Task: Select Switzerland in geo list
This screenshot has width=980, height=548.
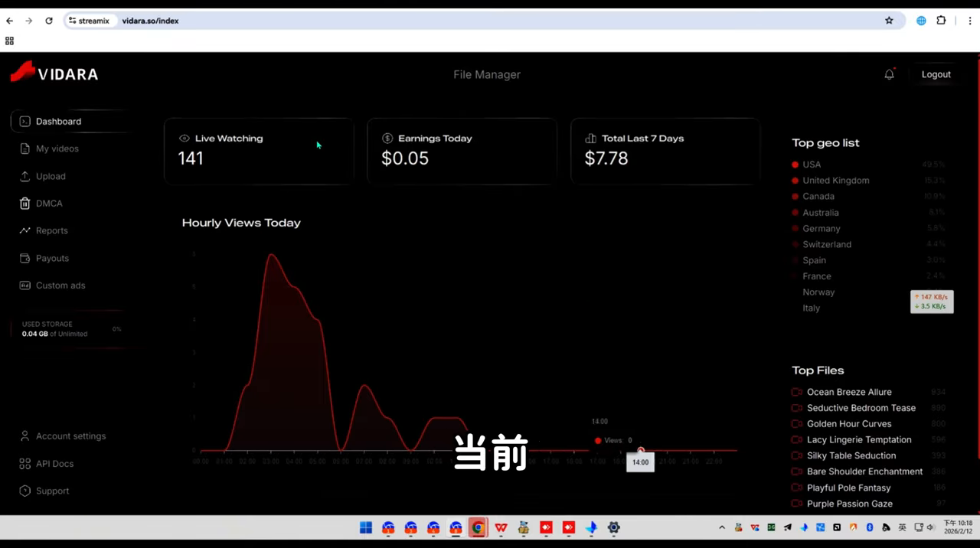Action: click(x=827, y=244)
